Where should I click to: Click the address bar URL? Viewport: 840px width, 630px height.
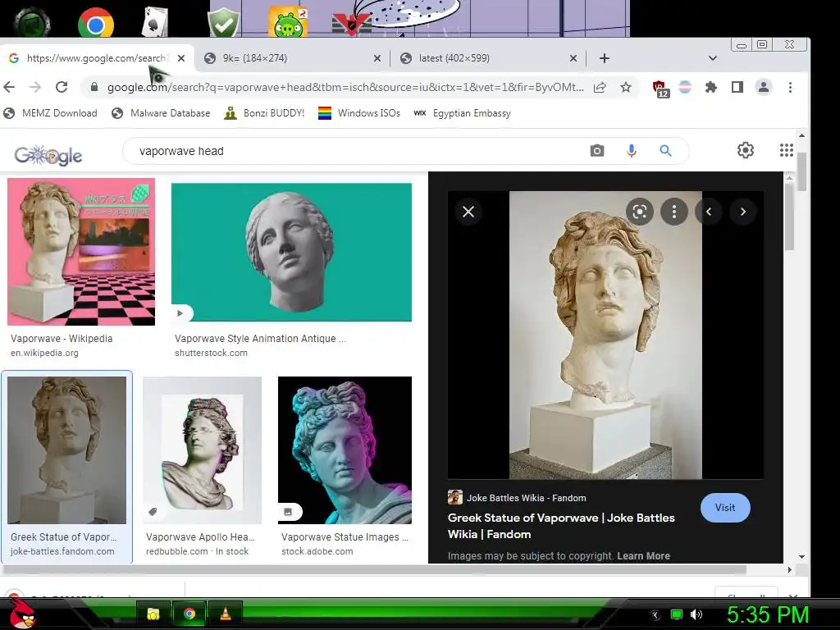pos(345,87)
